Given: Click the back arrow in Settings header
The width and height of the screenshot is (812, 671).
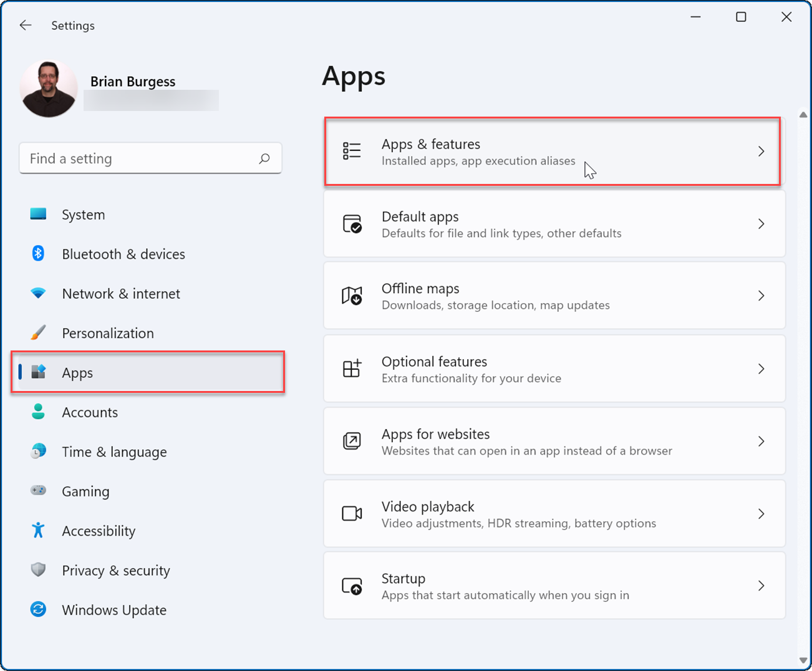Looking at the screenshot, I should (x=26, y=26).
